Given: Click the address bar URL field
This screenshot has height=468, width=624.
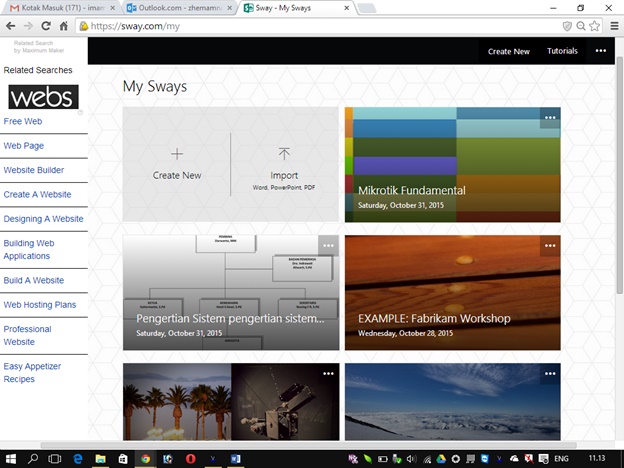Looking at the screenshot, I should pyautogui.click(x=318, y=26).
